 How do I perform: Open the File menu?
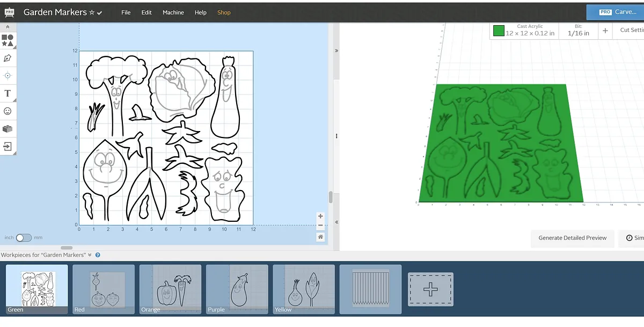(126, 12)
